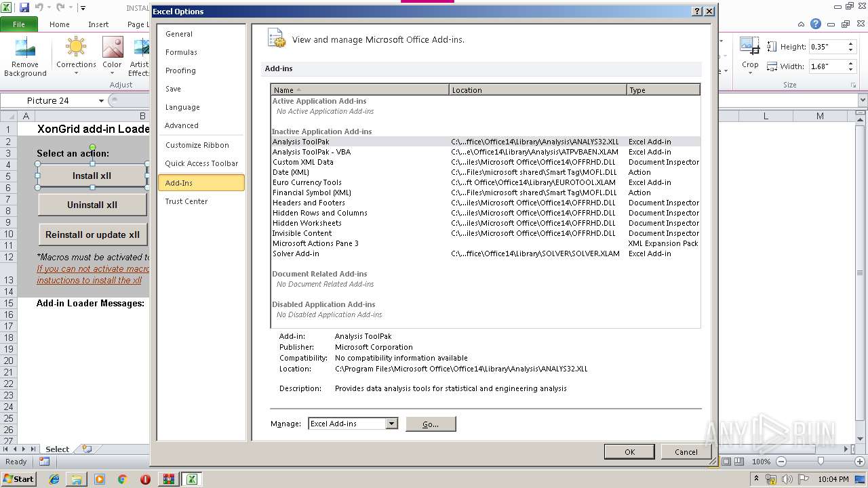868x488 pixels.
Task: Open Windows Explorer folder in taskbar
Action: pyautogui.click(x=77, y=479)
